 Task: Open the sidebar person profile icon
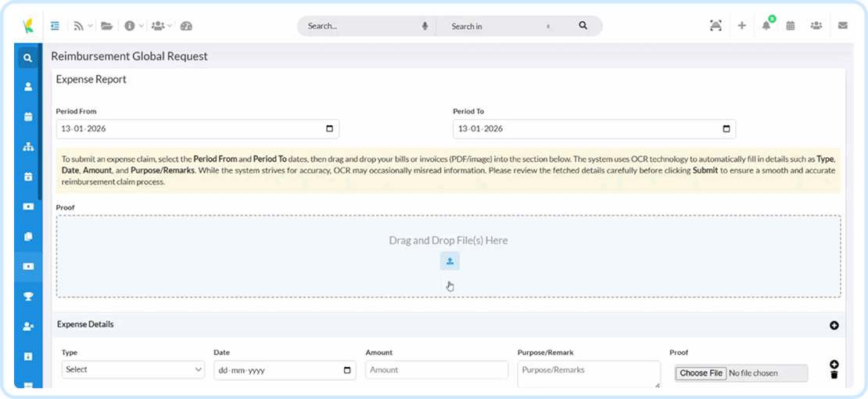28,87
